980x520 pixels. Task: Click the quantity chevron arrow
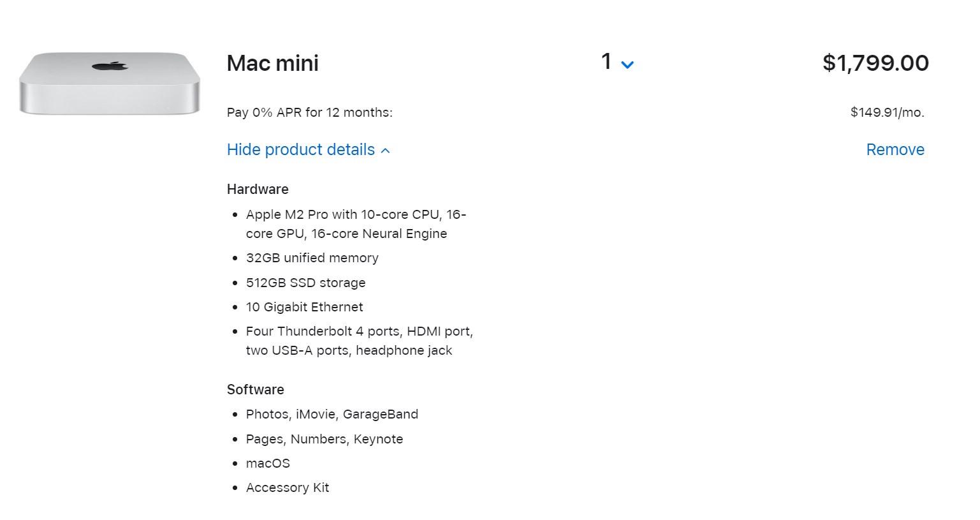627,64
